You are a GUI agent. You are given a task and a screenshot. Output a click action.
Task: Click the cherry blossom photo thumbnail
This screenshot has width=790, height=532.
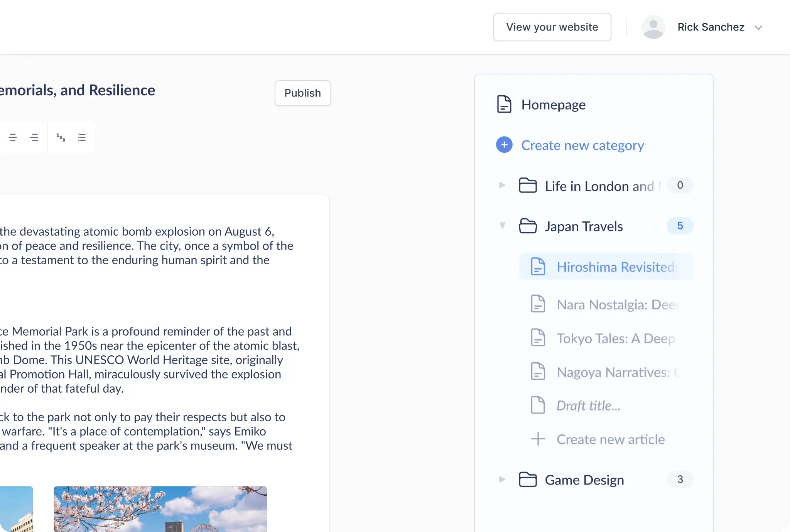pyautogui.click(x=160, y=509)
